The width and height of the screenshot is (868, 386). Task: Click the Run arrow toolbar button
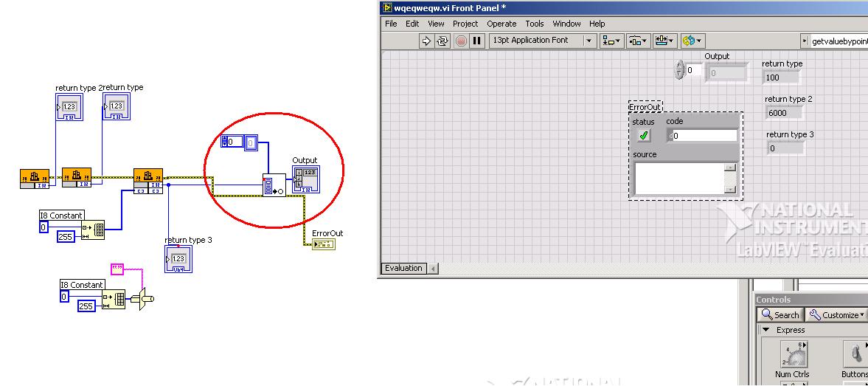426,41
